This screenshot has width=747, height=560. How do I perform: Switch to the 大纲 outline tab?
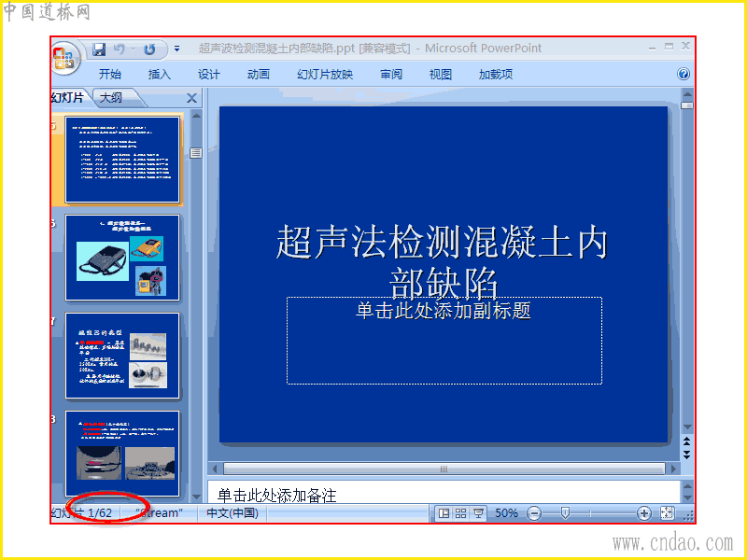click(x=111, y=98)
